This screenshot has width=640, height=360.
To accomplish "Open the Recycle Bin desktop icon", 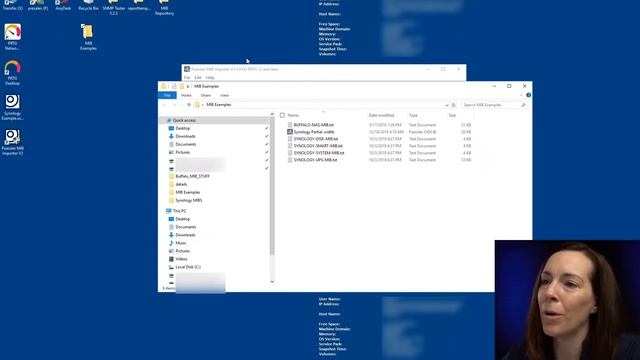I will coord(88,6).
